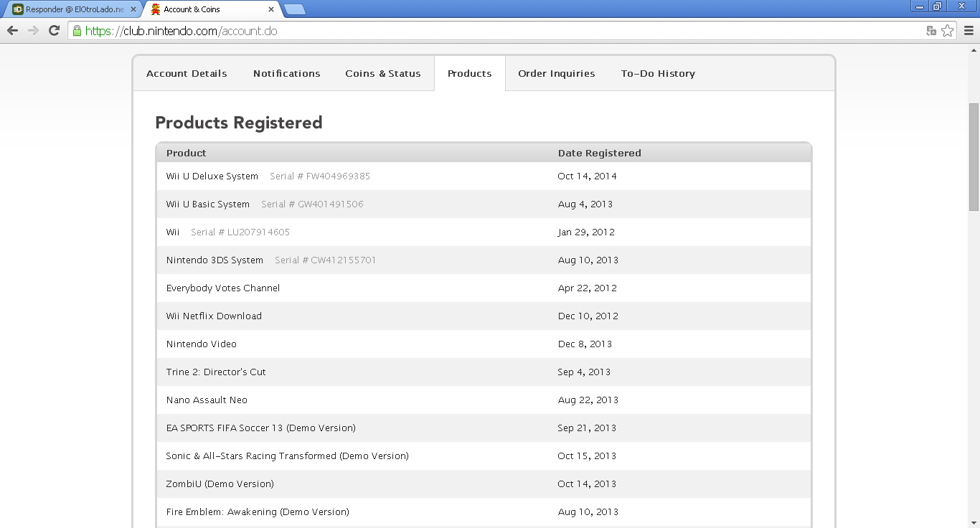The image size is (980, 528).
Task: Select the Products tab
Action: point(470,73)
